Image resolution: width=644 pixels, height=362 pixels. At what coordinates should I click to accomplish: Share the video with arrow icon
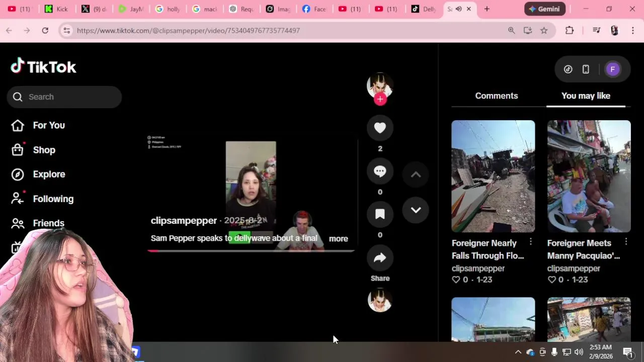click(x=380, y=257)
